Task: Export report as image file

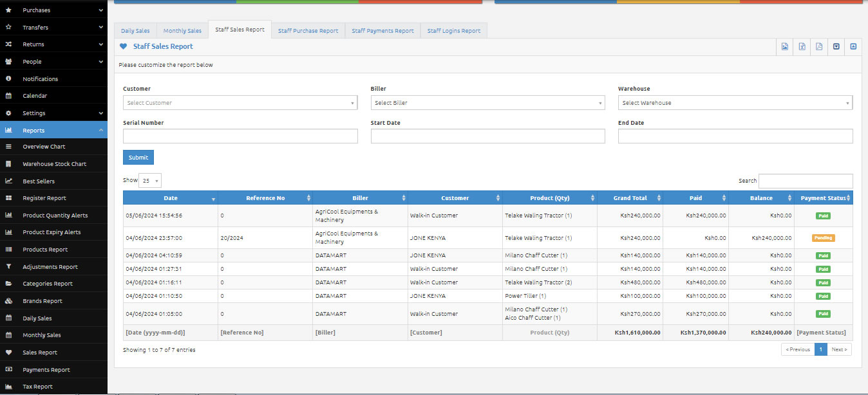Action: tap(785, 46)
